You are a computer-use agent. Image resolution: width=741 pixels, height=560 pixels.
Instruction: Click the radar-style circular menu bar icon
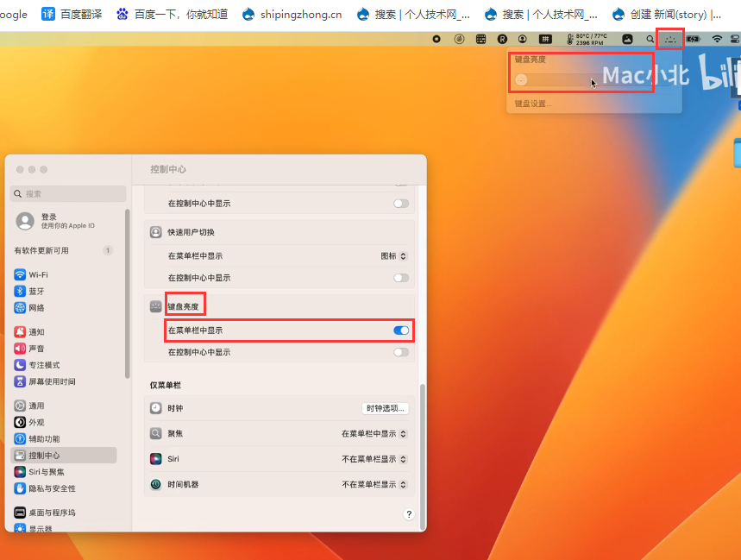pos(459,39)
